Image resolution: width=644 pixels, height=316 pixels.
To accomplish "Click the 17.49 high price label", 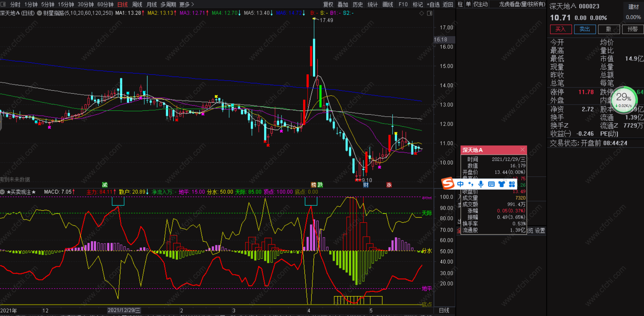I will click(x=326, y=20).
